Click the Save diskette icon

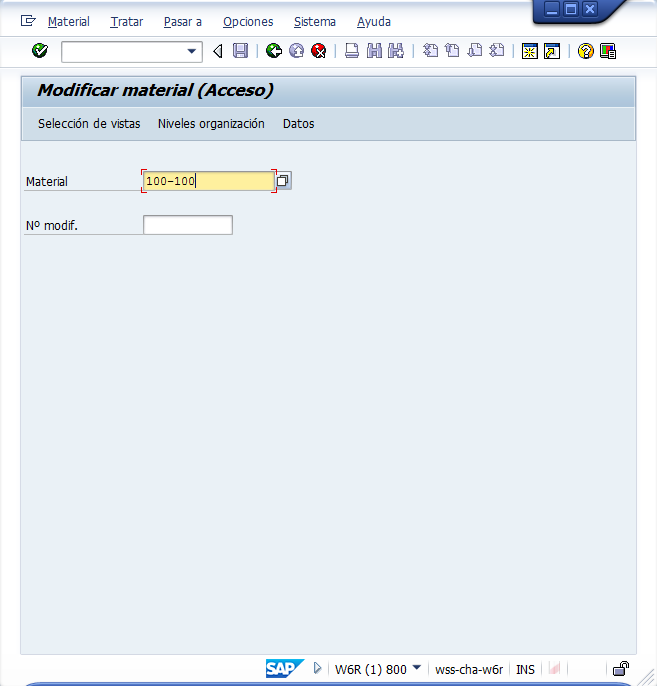pos(240,51)
